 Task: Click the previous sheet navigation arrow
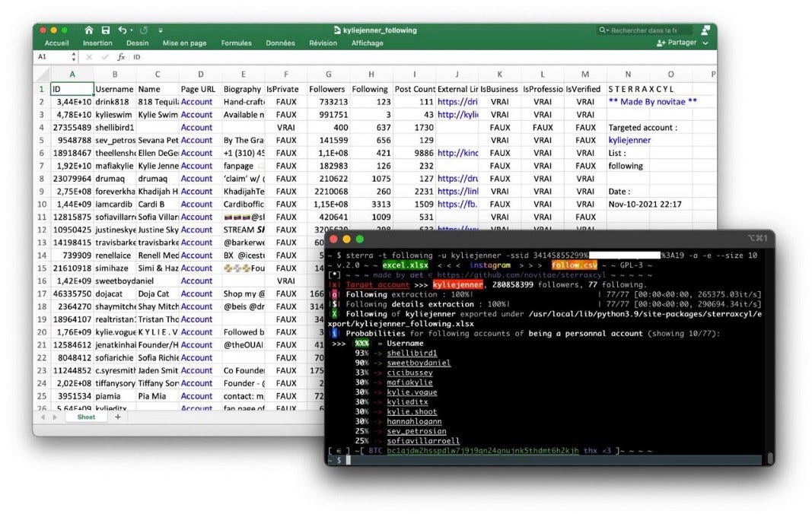[x=43, y=417]
